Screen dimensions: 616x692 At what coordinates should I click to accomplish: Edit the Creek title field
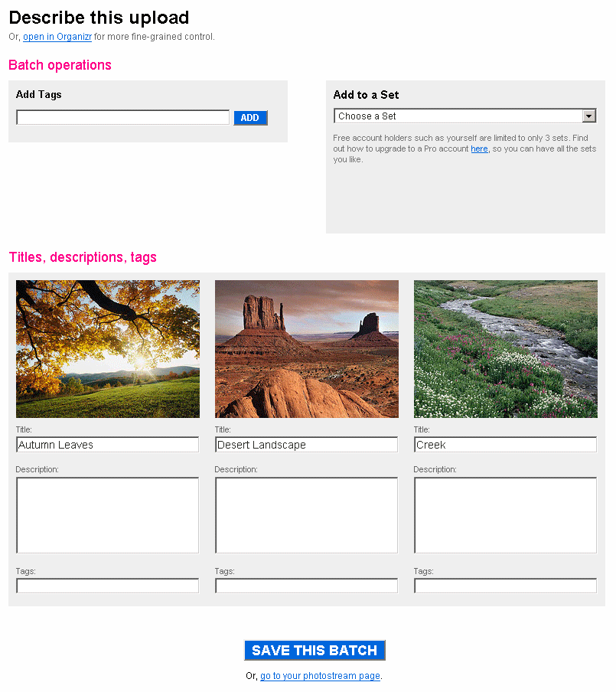(x=506, y=445)
